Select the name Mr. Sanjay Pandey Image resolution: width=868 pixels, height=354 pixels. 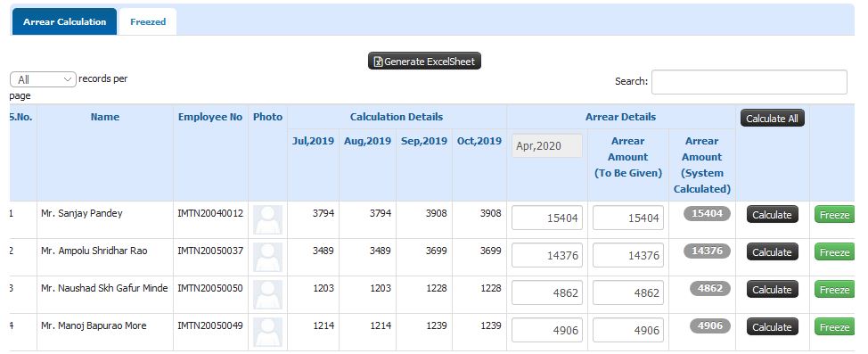point(82,213)
